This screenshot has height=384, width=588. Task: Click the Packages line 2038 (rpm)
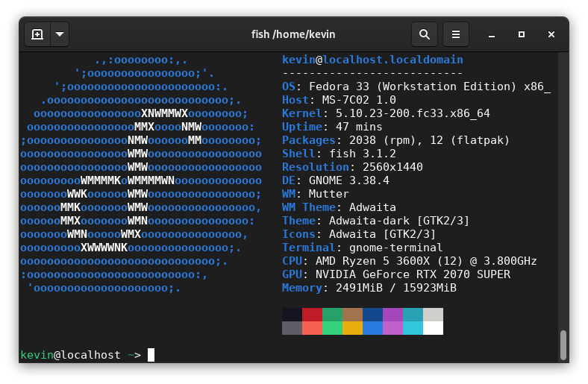tap(395, 140)
